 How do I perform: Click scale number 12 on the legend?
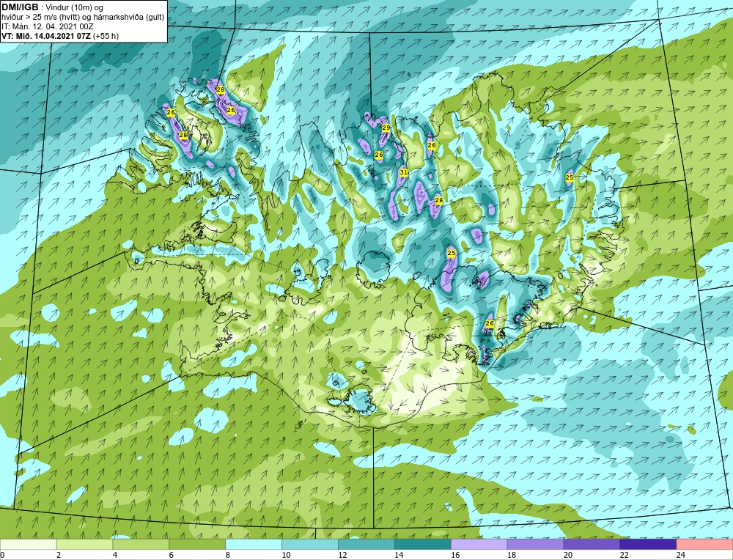tap(342, 555)
